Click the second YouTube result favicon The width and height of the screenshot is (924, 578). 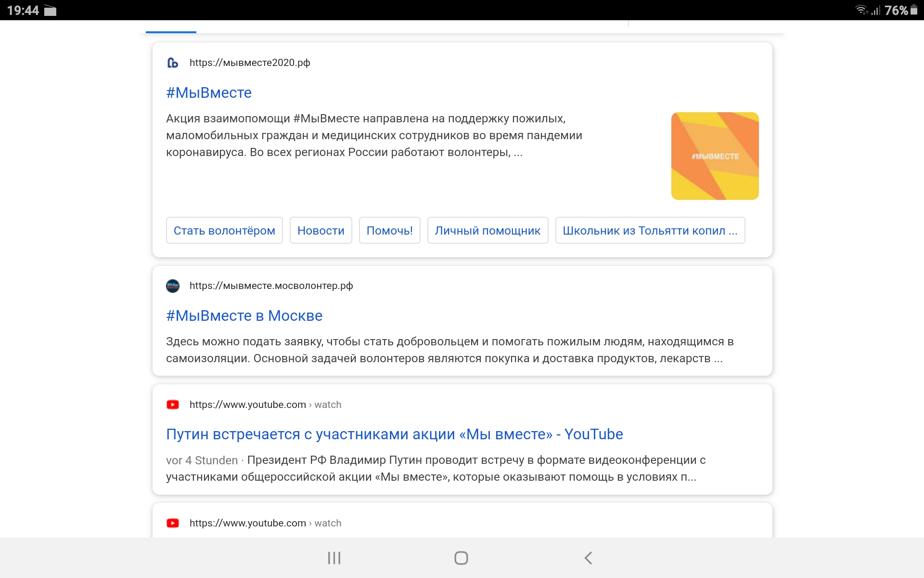[172, 523]
